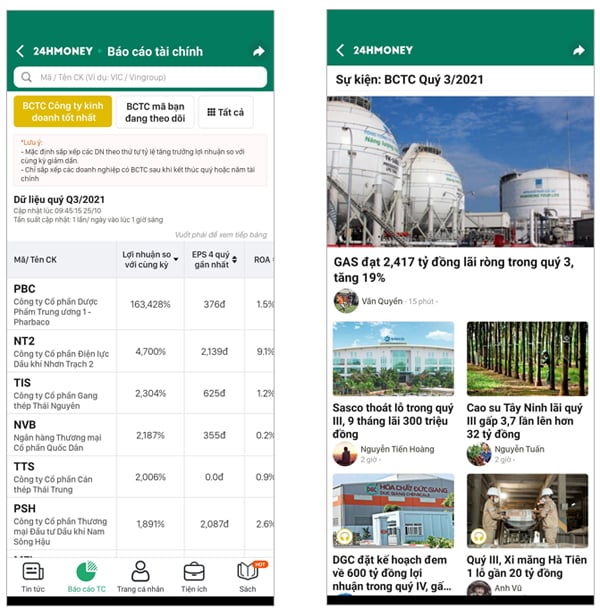Open DGC đặt kế hoạch 600 tỷ article
Screen dimensions: 600x609
391,573
